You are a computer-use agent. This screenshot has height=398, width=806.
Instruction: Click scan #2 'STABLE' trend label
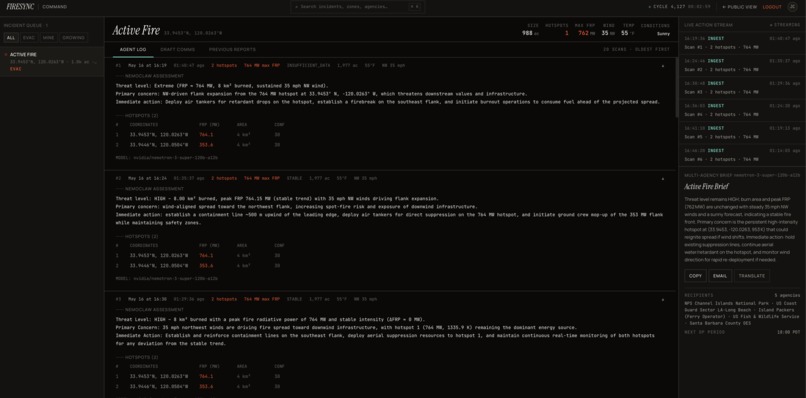(294, 178)
